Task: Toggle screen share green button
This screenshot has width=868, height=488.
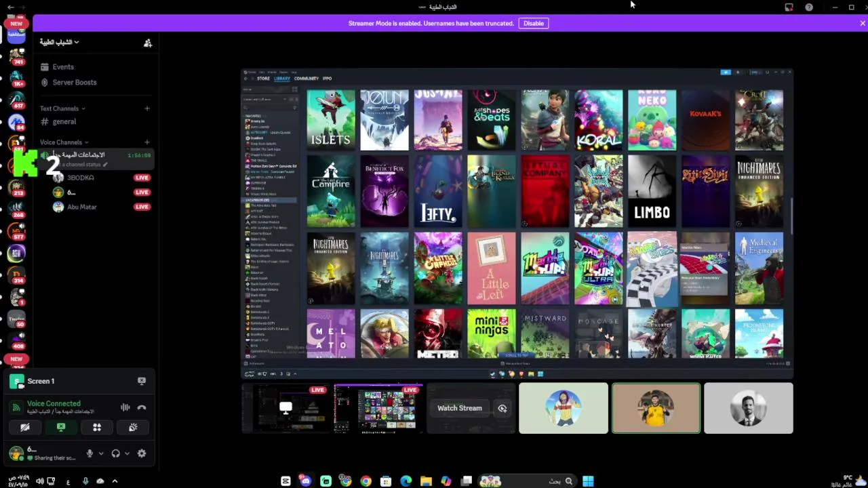Action: (x=61, y=428)
